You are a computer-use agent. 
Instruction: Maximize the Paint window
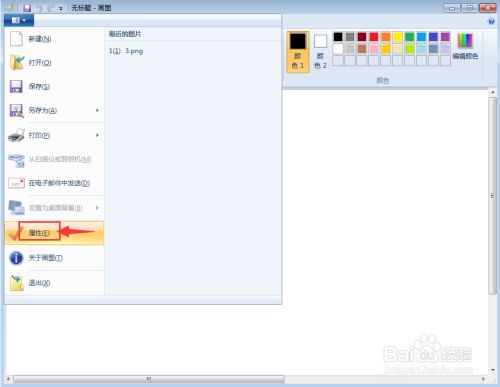469,8
